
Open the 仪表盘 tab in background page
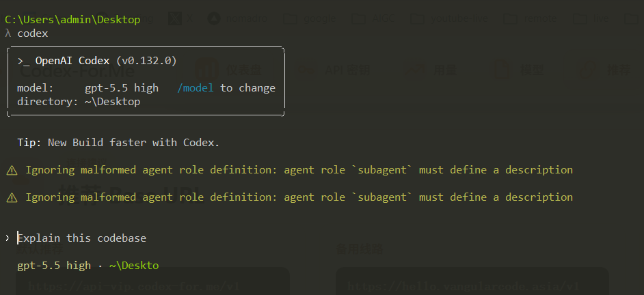[x=228, y=70]
